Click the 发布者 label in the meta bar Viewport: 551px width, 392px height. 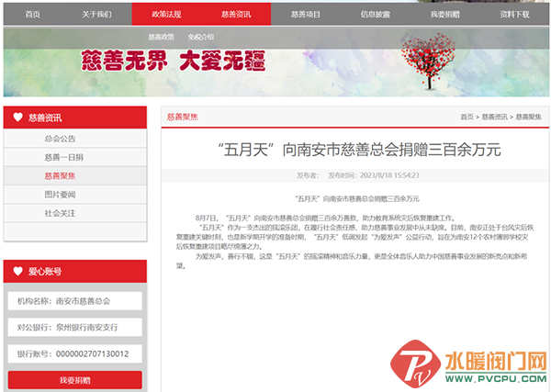(307, 175)
